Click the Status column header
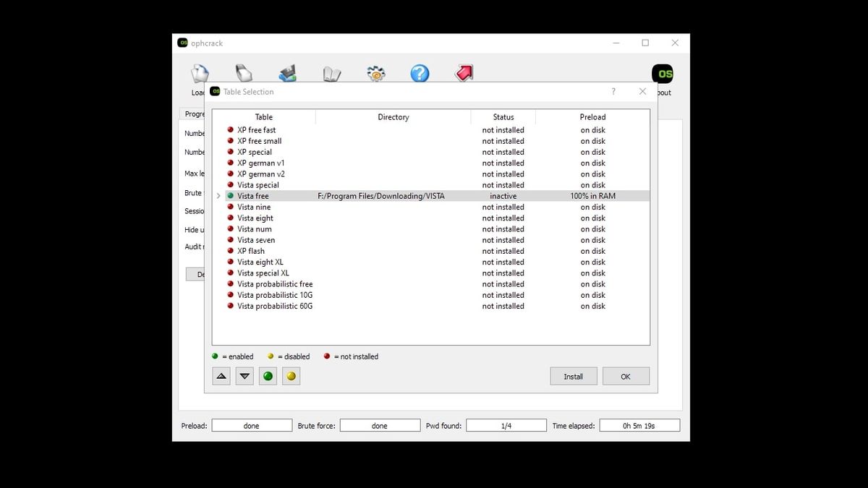Image resolution: width=868 pixels, height=488 pixels. coord(503,116)
